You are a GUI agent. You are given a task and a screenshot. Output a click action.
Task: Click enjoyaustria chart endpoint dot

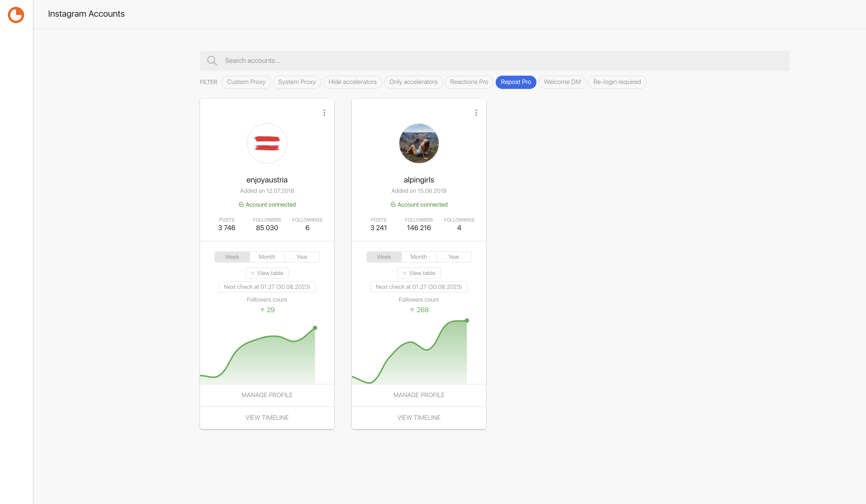315,328
